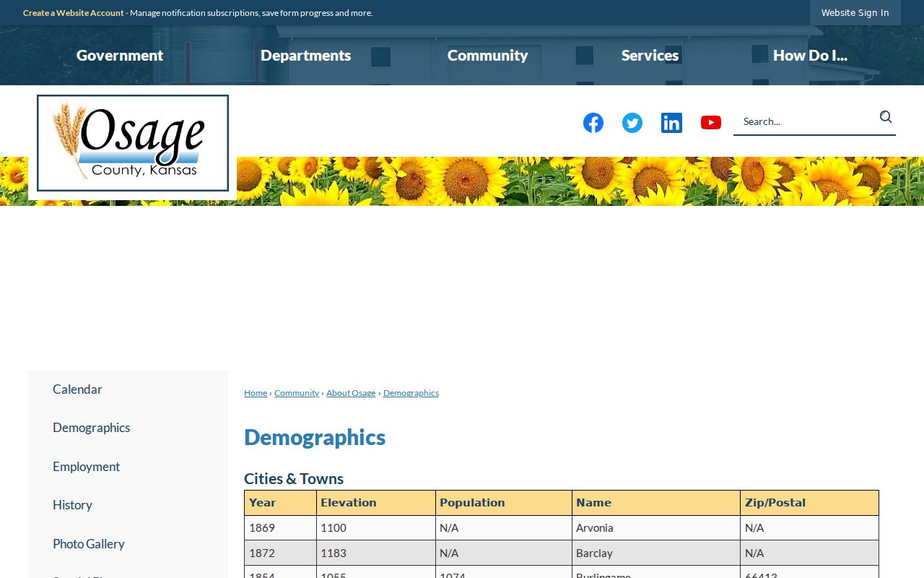Screen dimensions: 924x578
Task: Open the LinkedIn page icon
Action: pyautogui.click(x=671, y=123)
